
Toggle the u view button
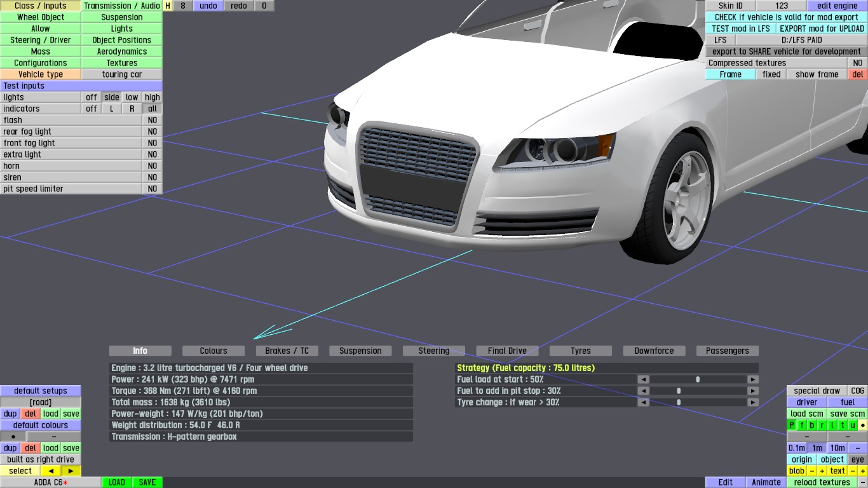[853, 425]
